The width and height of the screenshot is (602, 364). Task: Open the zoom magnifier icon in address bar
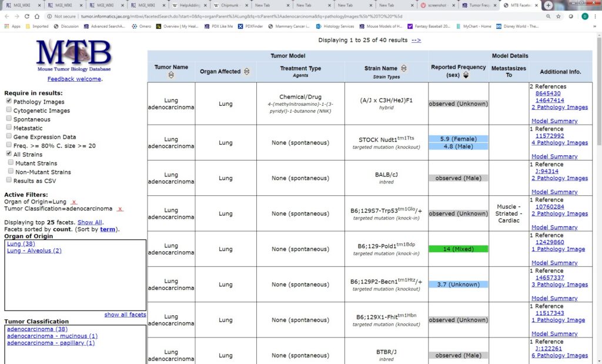click(x=549, y=16)
